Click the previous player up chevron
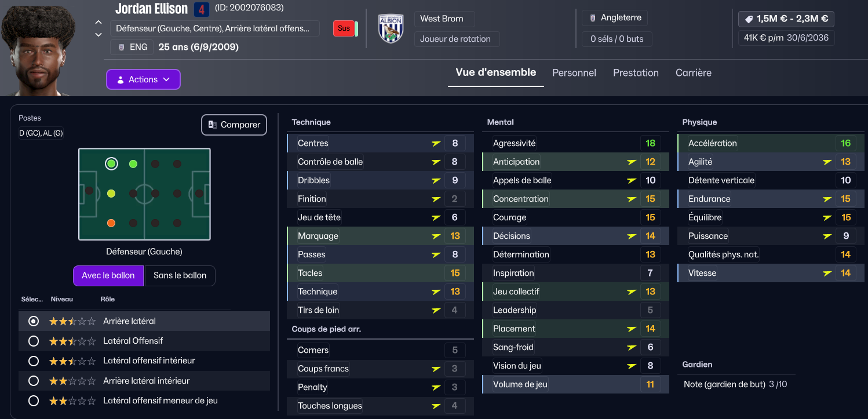This screenshot has width=868, height=419. coord(99,23)
